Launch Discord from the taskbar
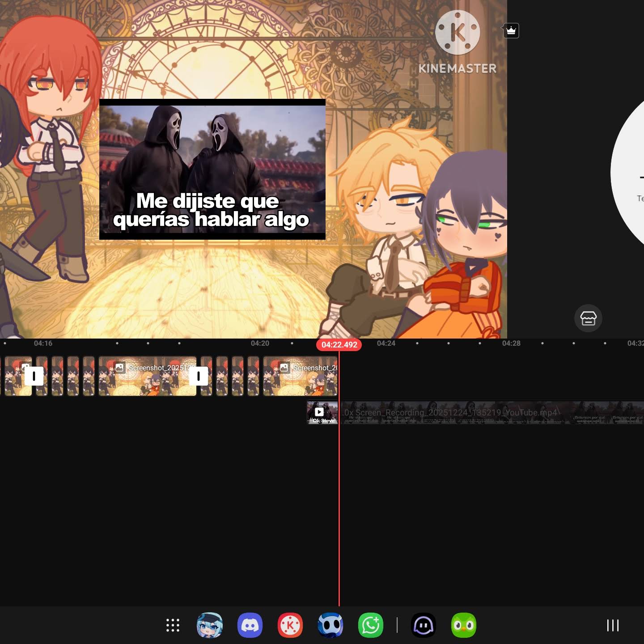 coord(250,625)
